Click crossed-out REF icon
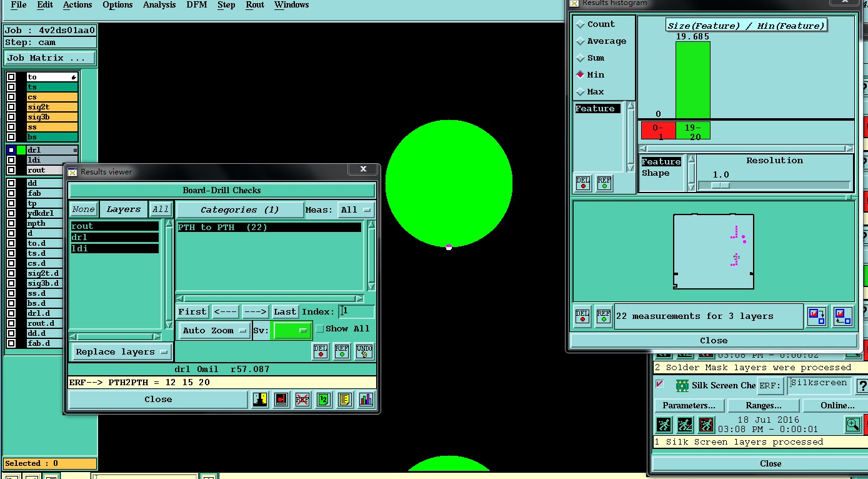The image size is (868, 479). click(x=302, y=400)
